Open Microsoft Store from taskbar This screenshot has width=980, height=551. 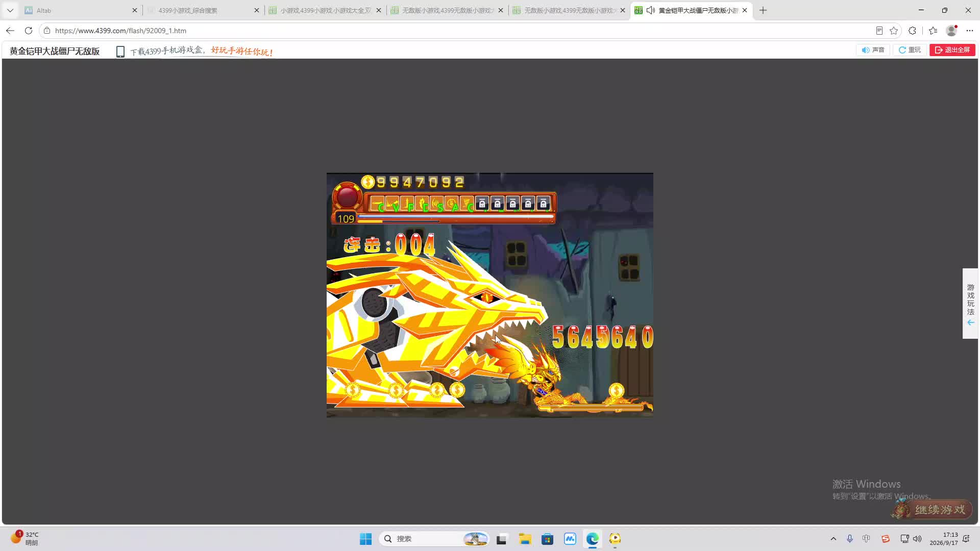click(547, 539)
